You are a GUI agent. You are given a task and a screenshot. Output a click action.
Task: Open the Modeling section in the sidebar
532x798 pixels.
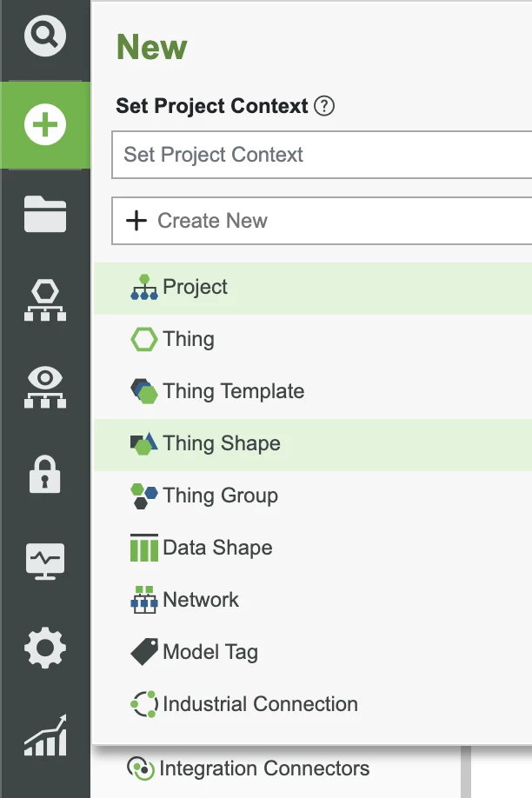[44, 298]
